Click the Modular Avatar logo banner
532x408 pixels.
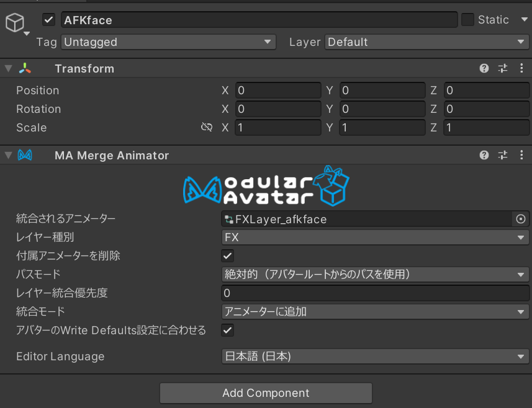click(x=266, y=186)
